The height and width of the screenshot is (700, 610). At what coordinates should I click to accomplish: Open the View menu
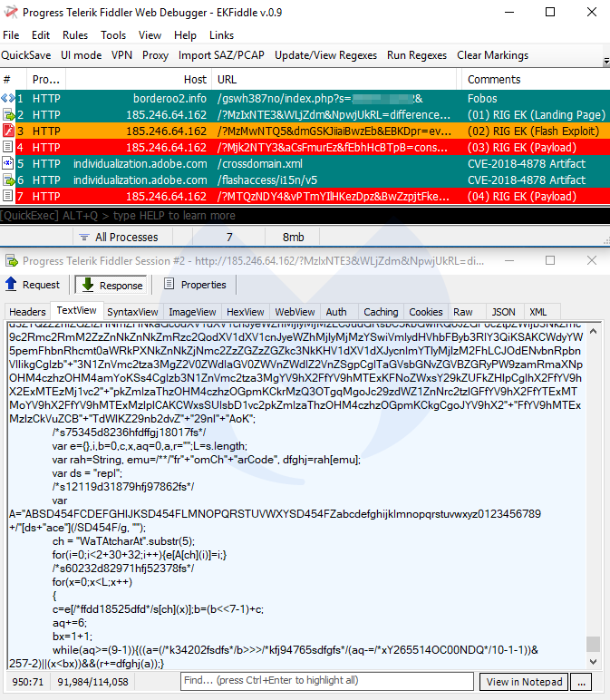point(150,35)
